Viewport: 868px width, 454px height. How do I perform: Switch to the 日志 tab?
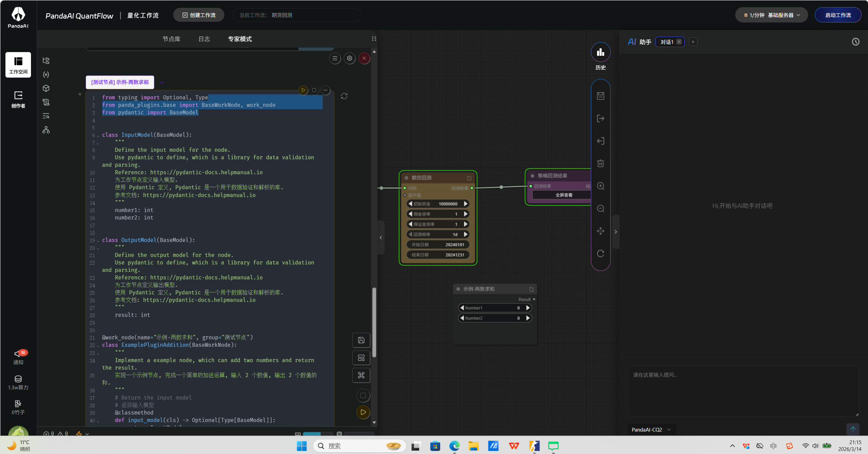204,39
